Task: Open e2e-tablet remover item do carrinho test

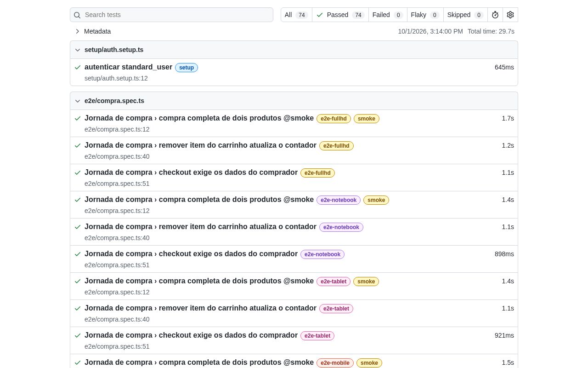Action: [200, 308]
